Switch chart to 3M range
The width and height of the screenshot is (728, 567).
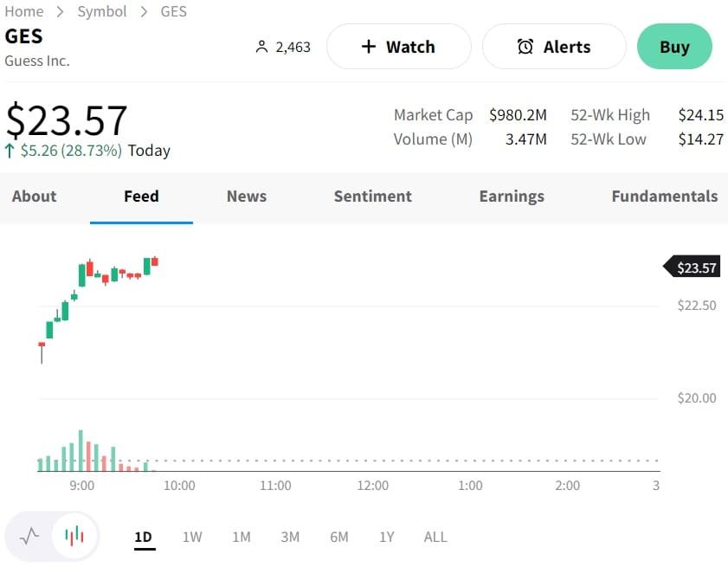pos(290,537)
